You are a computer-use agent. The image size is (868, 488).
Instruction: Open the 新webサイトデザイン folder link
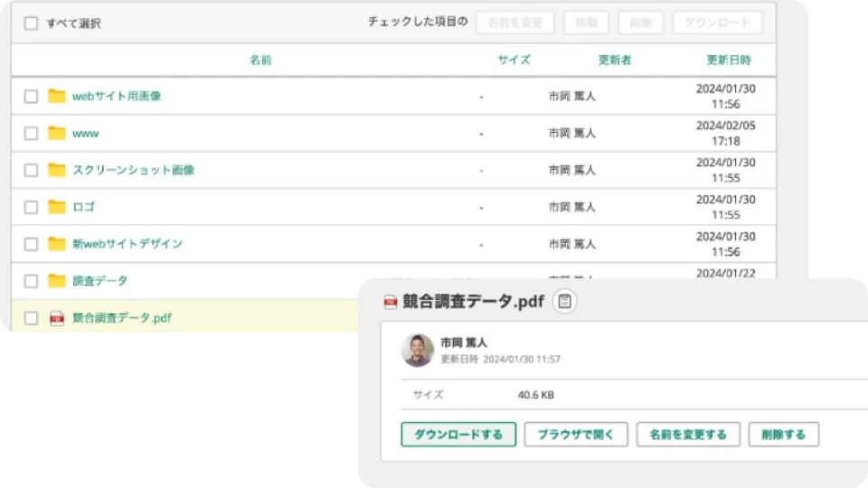point(127,244)
